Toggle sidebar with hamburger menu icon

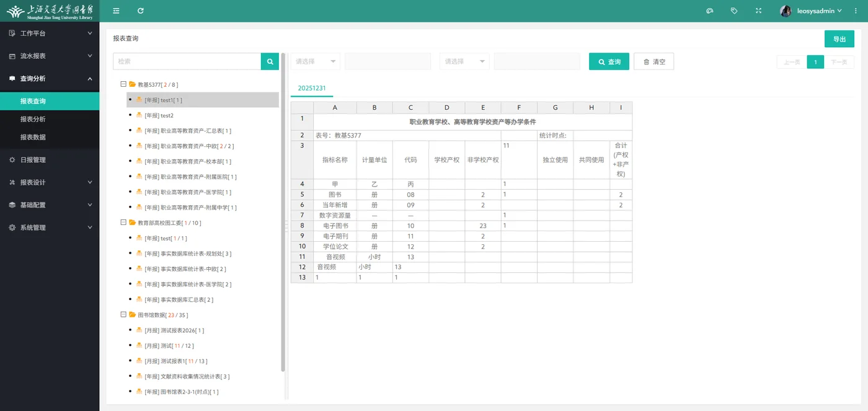point(116,11)
